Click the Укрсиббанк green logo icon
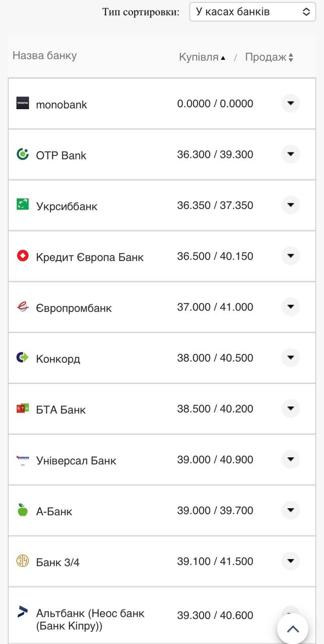The width and height of the screenshot is (324, 644). pos(23,205)
